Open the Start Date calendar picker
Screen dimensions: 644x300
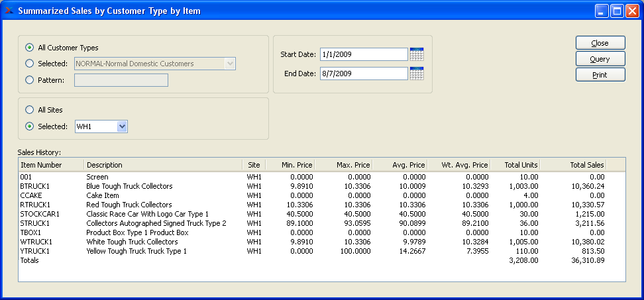(417, 54)
